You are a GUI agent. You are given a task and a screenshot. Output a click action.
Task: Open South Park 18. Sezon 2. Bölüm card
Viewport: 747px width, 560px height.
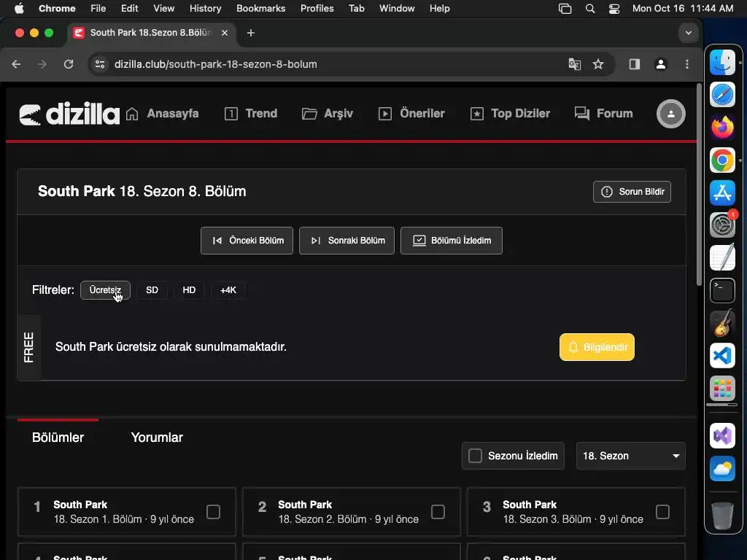coord(352,512)
